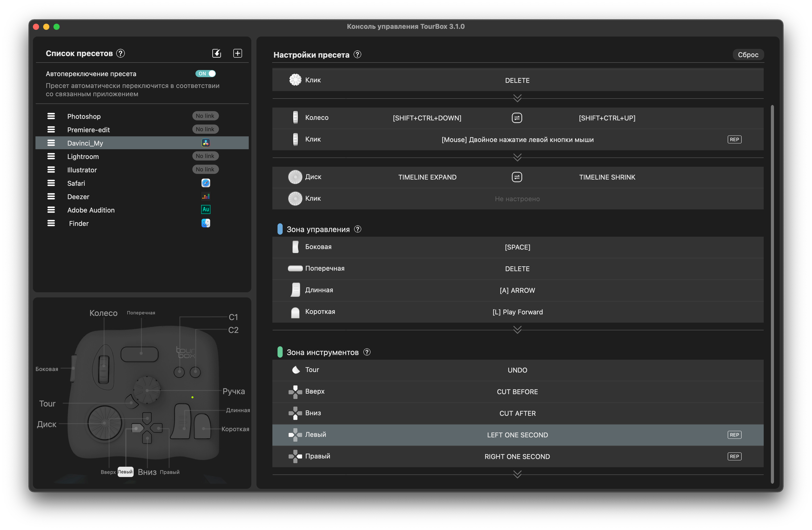Expand the section below Колесо settings
812x530 pixels.
[x=517, y=157]
